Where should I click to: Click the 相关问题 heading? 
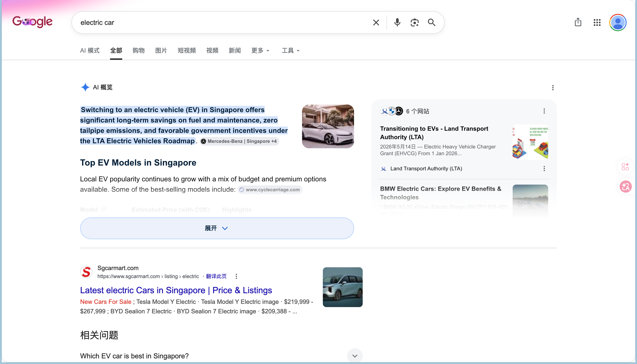[x=99, y=335]
